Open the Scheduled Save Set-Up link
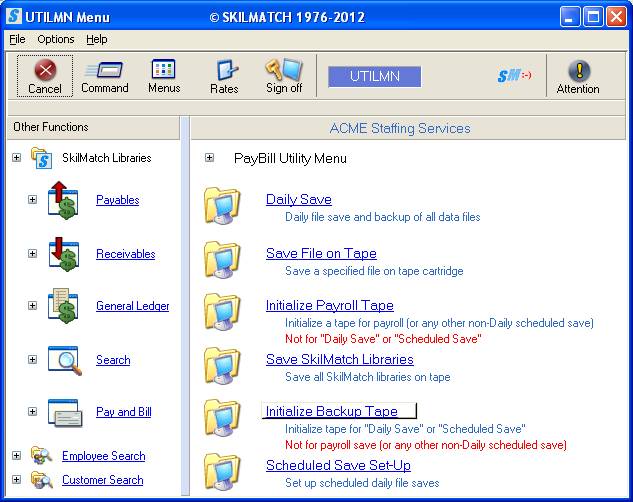Screen dimensions: 633x502 338,466
